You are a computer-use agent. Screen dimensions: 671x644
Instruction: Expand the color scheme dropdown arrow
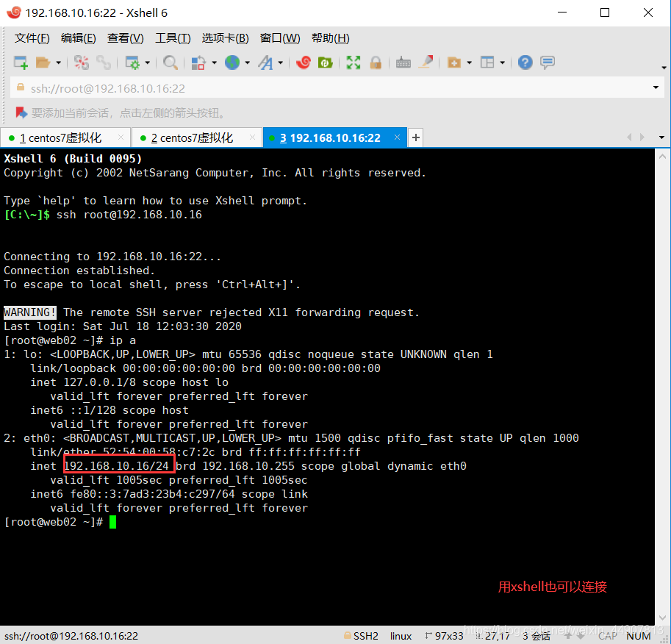(x=214, y=63)
